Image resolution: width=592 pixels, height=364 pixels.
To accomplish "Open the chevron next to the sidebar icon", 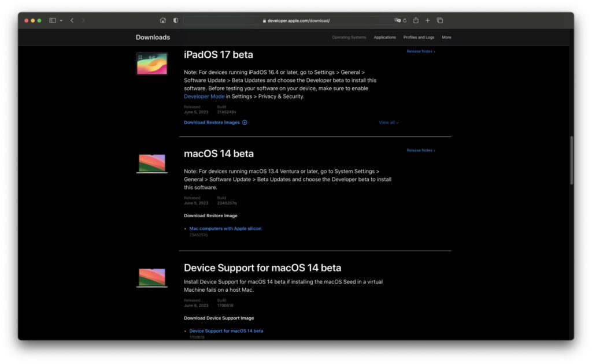I will coord(61,20).
